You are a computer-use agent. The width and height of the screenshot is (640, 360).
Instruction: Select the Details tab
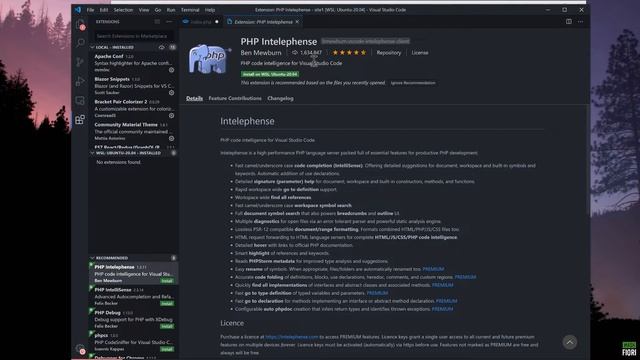194,98
